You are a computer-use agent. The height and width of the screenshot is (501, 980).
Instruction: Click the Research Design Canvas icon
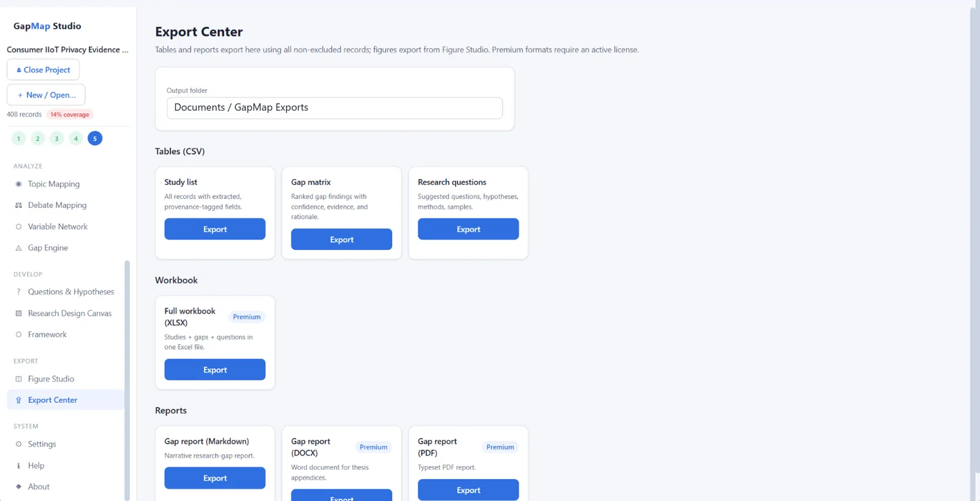[x=18, y=314]
